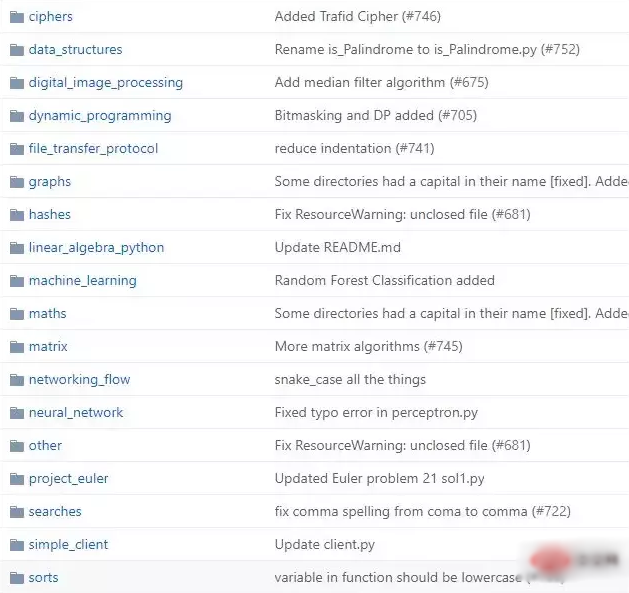Open the neural_network directory link
The height and width of the screenshot is (593, 629).
coord(76,413)
